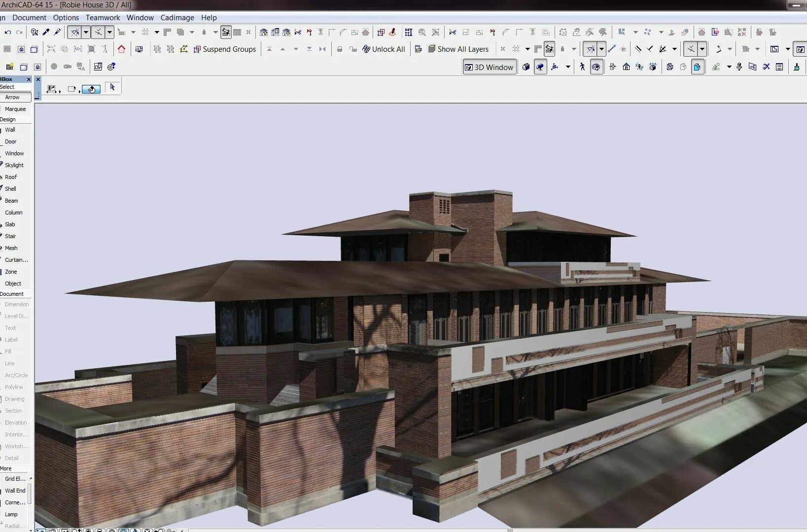Click the Unlock All button

(x=384, y=49)
